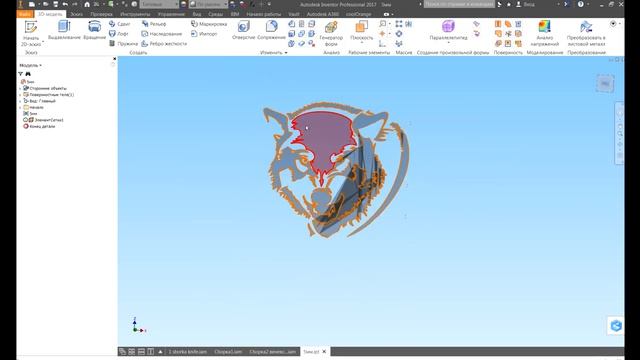Click the help search input field
The height and width of the screenshot is (360, 640).
click(459, 4)
